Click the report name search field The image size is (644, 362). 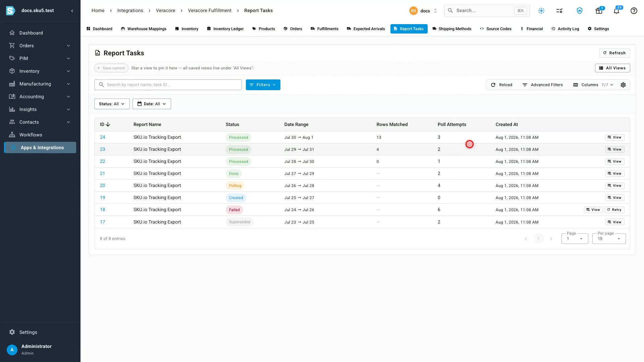[x=168, y=85]
